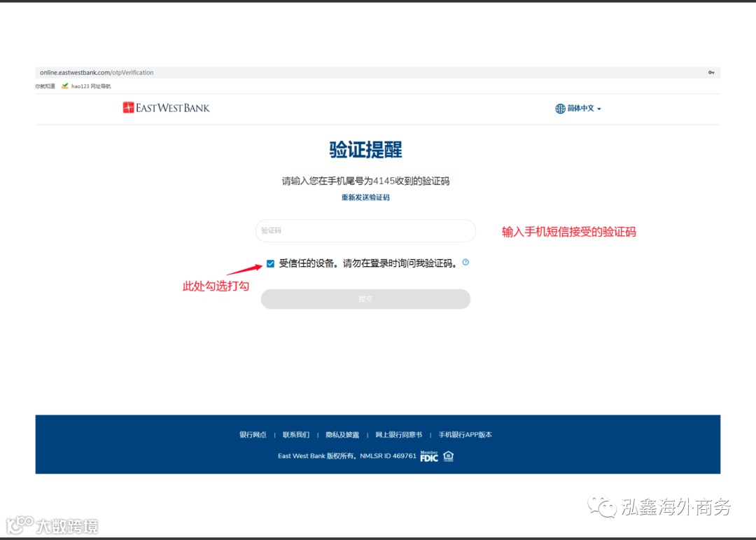Click the 验证提醒 heading text
The width and height of the screenshot is (756, 540).
pyautogui.click(x=365, y=150)
